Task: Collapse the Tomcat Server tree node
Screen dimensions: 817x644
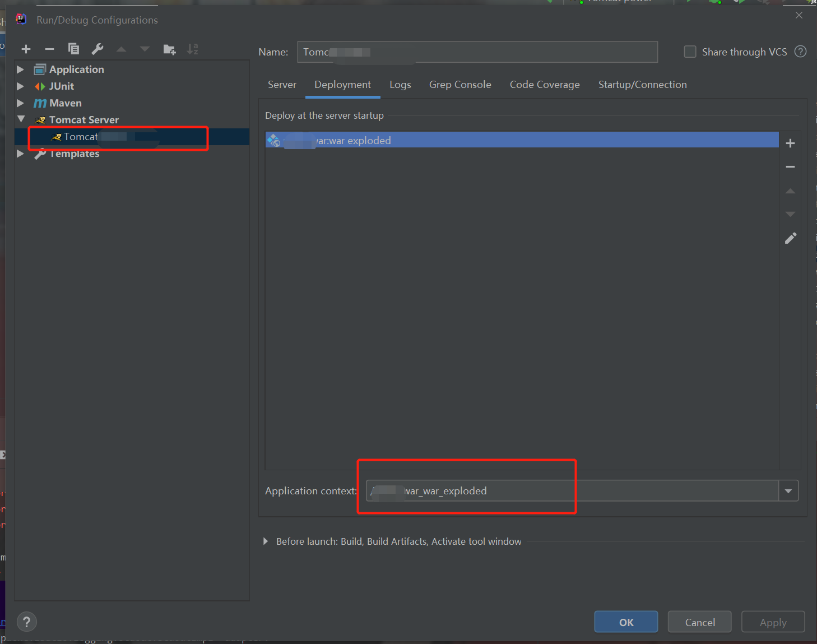Action: pos(21,119)
